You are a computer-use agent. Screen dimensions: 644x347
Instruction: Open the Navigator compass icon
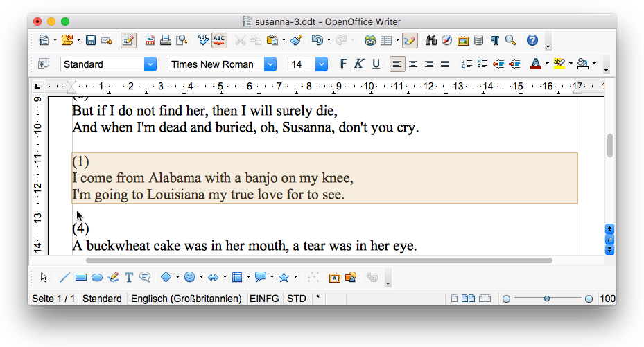click(x=447, y=40)
